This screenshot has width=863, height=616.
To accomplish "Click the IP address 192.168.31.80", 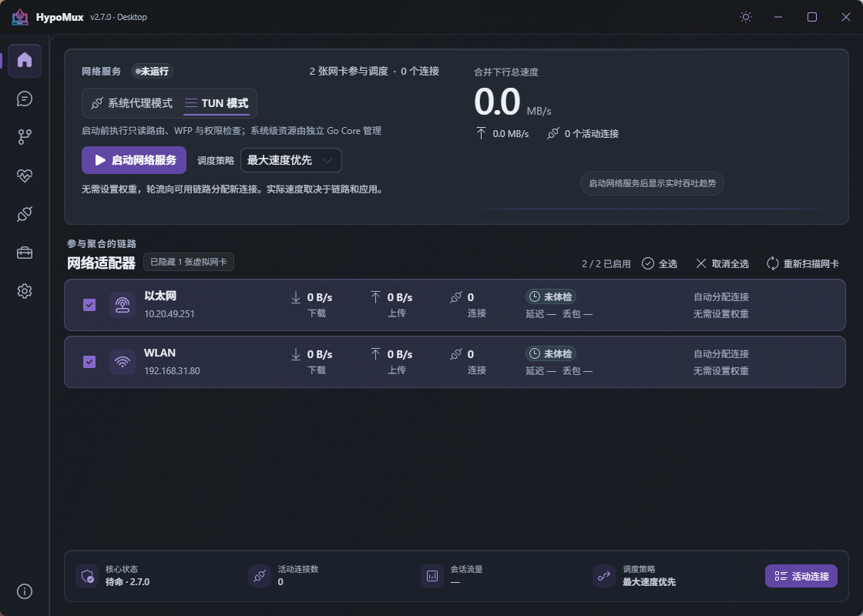I will pos(173,371).
